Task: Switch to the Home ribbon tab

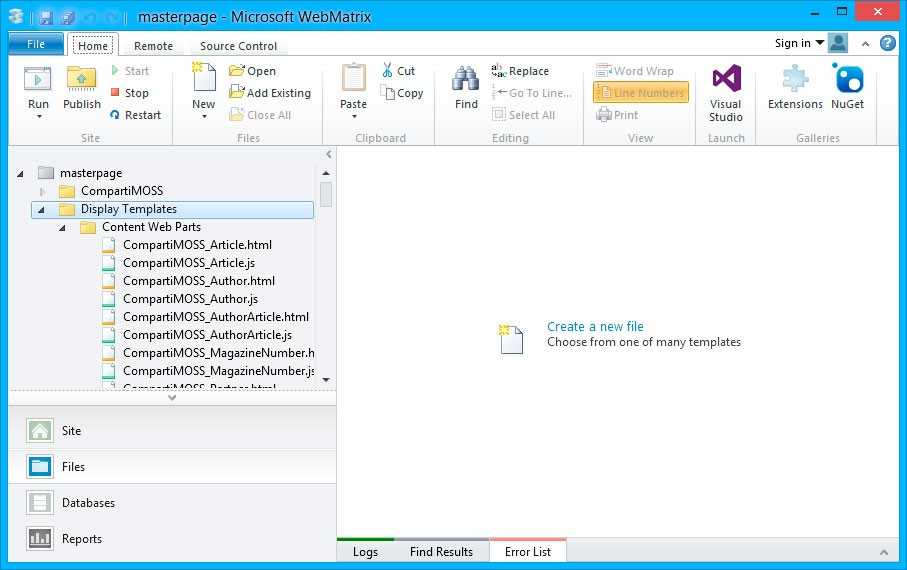Action: click(x=93, y=45)
